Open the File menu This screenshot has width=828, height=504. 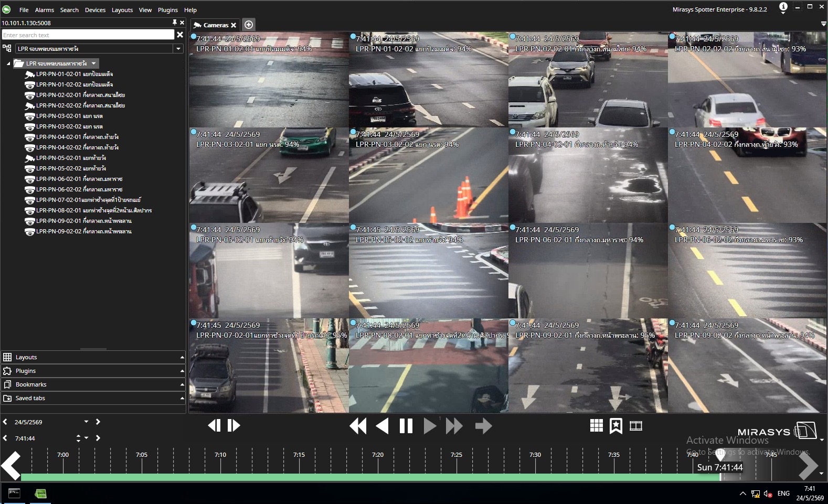[24, 10]
